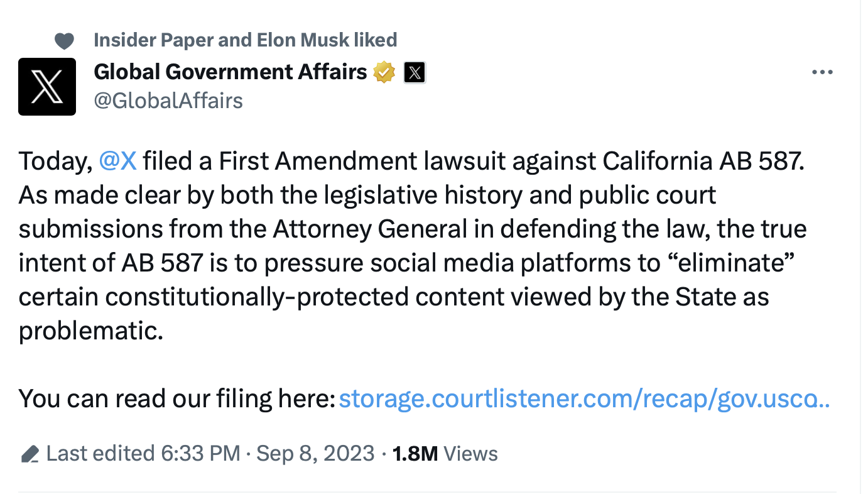Open the 'Last edited' edit history label
Screen dimensions: 868x494
pyautogui.click(x=100, y=453)
